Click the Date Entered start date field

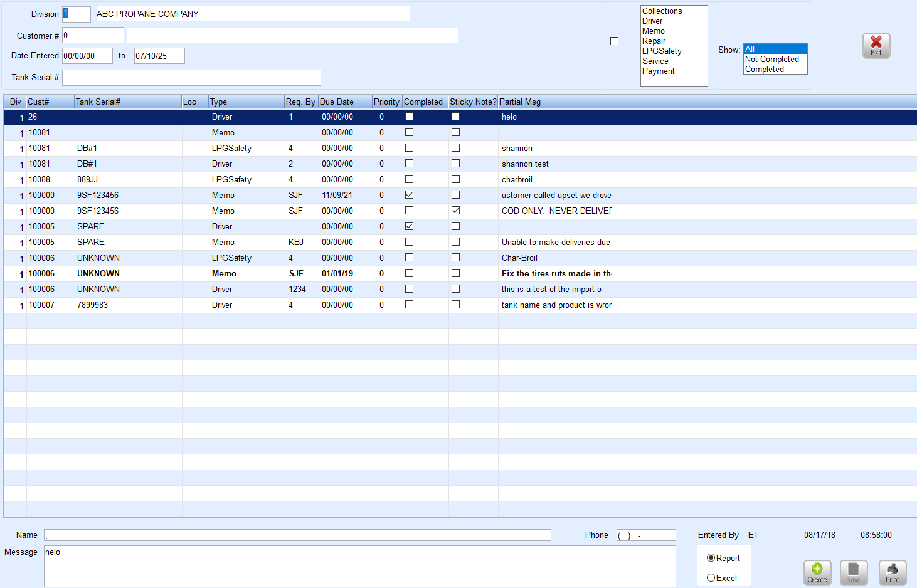[x=87, y=56]
